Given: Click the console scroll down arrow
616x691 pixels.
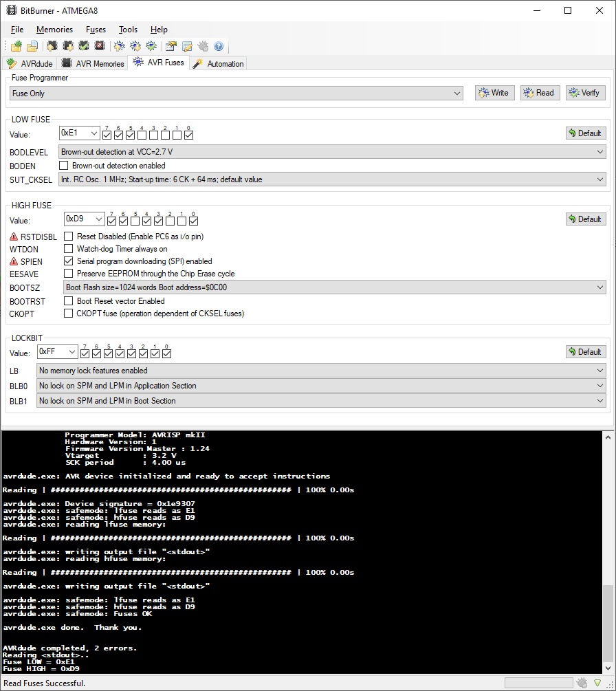Looking at the screenshot, I should click(x=608, y=668).
